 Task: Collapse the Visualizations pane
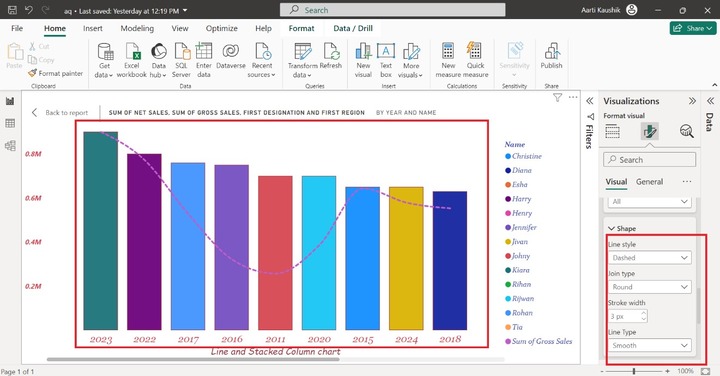tap(692, 101)
